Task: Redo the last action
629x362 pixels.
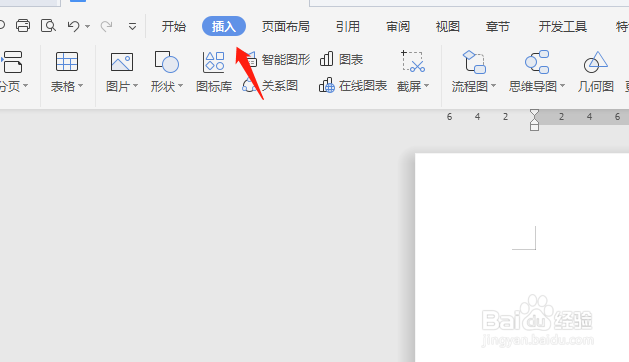Action: click(106, 26)
